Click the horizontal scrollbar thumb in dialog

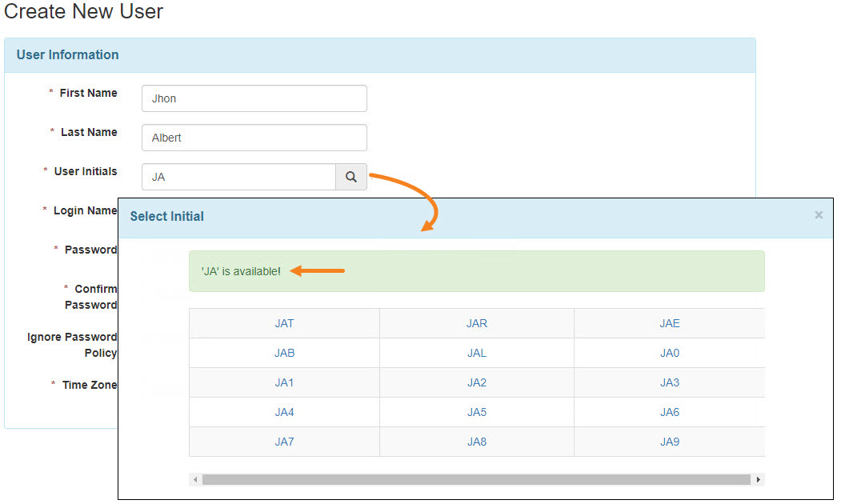[x=476, y=479]
